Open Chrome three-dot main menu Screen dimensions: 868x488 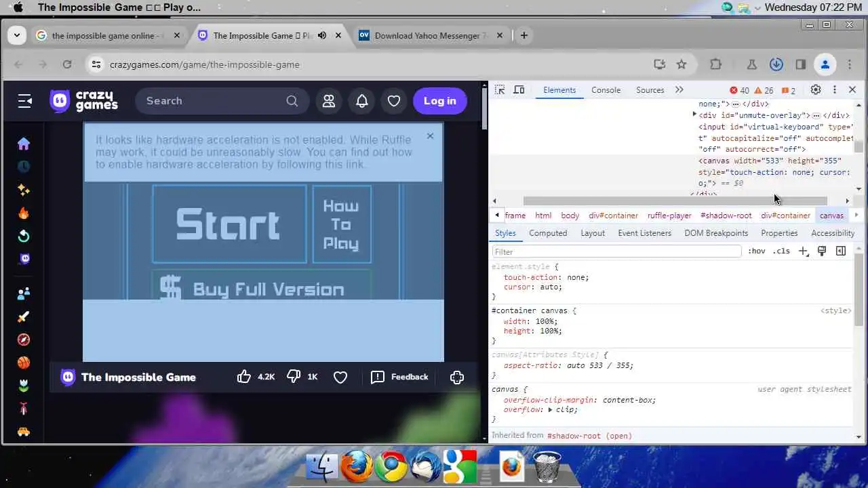point(850,64)
